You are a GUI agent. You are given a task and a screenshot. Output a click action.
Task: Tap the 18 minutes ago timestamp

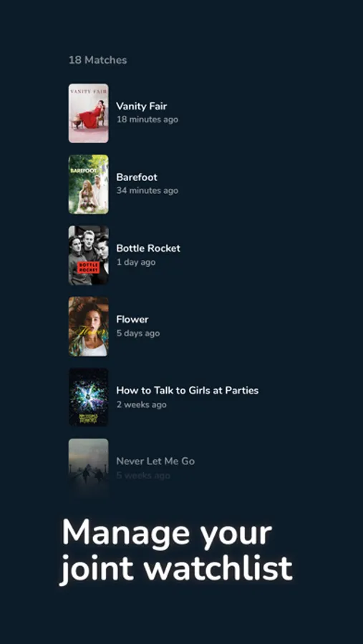click(x=147, y=120)
